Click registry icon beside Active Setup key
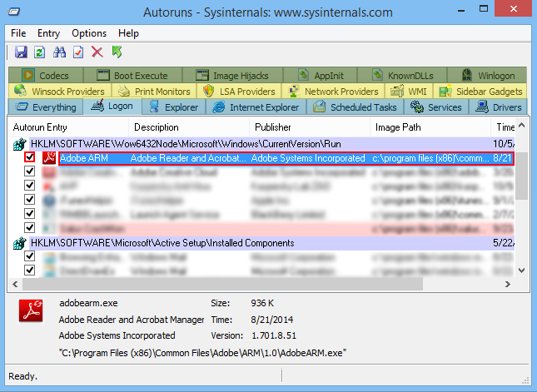Screen dimensions: 537x392 click(x=19, y=243)
